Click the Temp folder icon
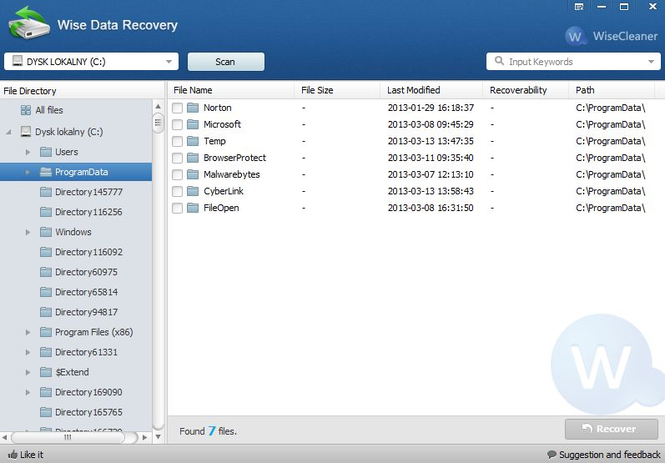665x463 pixels. point(193,141)
